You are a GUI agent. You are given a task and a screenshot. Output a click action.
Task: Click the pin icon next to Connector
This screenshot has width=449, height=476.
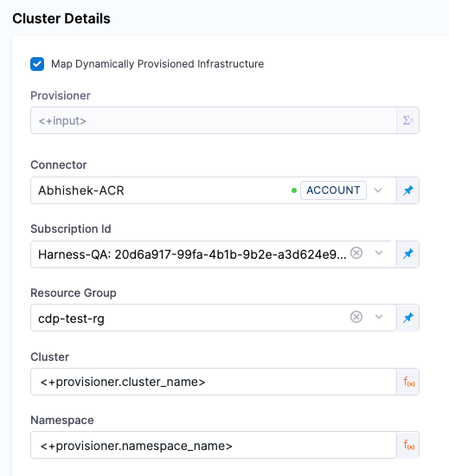pyautogui.click(x=408, y=190)
